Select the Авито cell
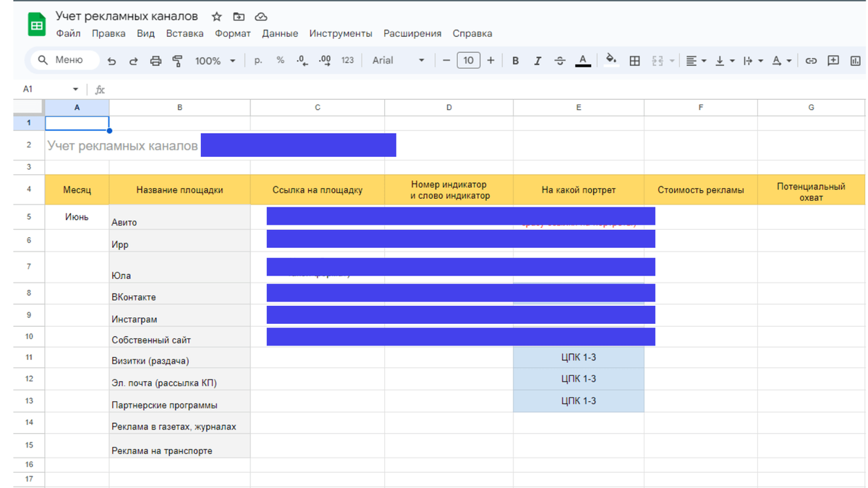 [x=179, y=217]
